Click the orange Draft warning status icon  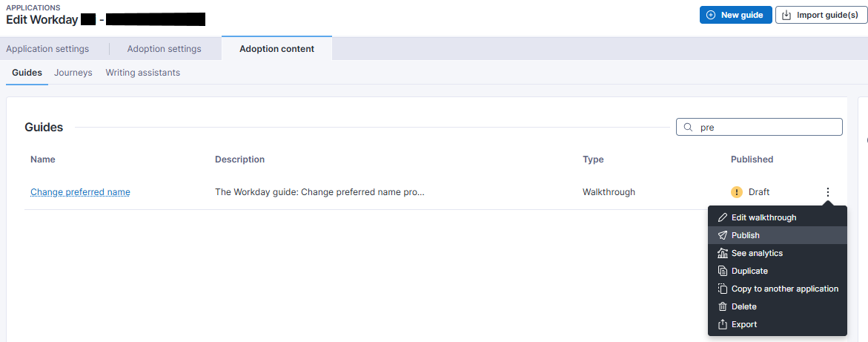[736, 192]
